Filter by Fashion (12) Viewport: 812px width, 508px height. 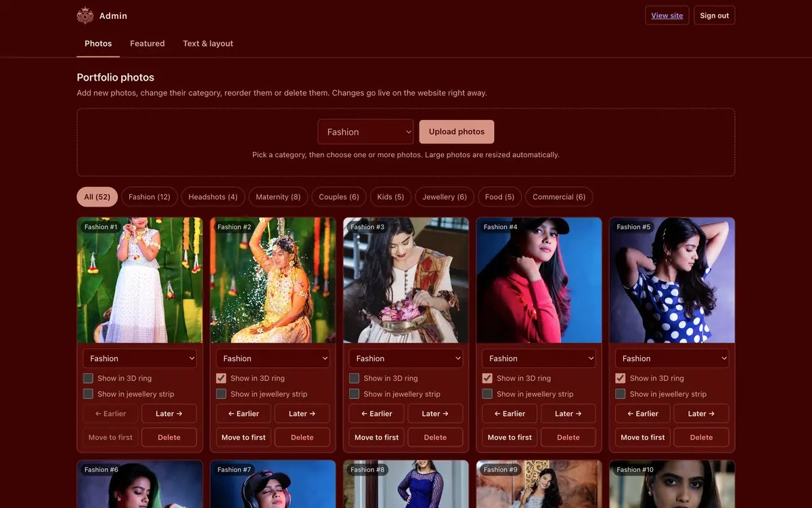point(150,197)
